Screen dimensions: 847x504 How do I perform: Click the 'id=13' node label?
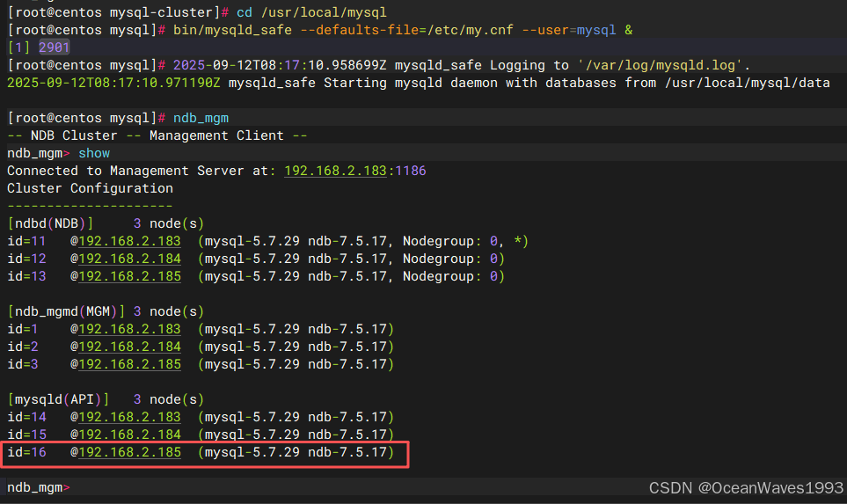click(26, 276)
